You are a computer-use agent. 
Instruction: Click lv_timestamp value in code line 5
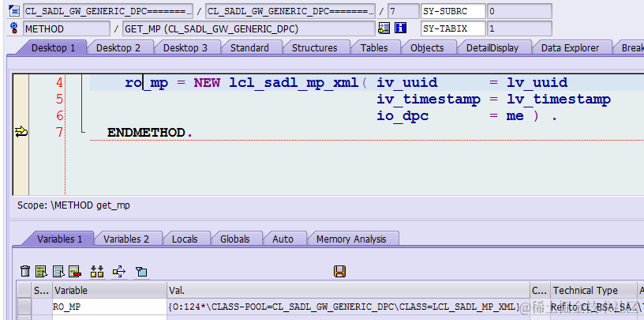[559, 99]
